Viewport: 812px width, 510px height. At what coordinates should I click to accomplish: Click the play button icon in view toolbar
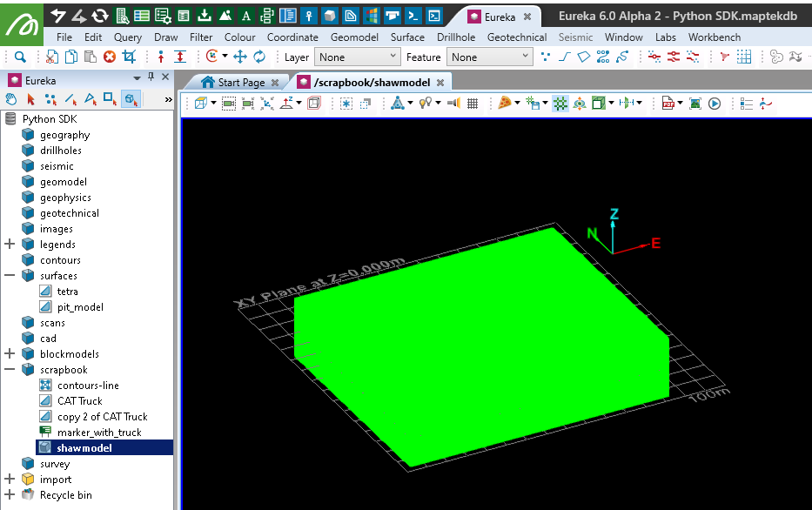click(715, 103)
